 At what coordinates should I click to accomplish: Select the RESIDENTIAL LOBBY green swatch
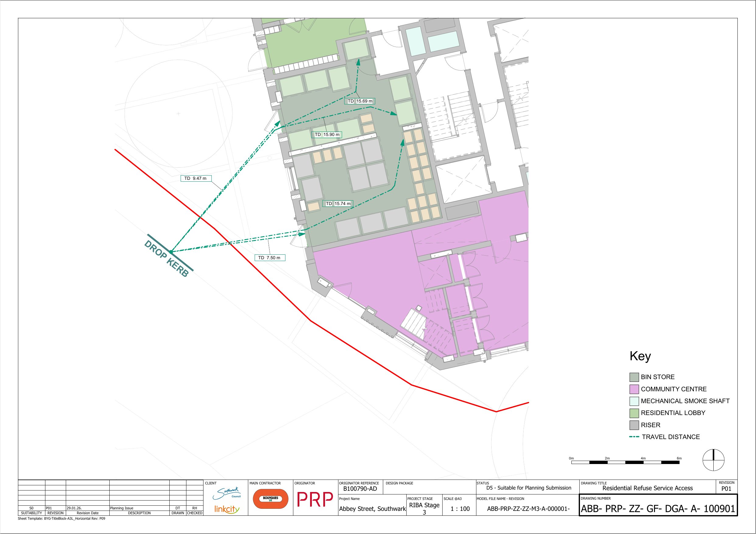pyautogui.click(x=634, y=413)
